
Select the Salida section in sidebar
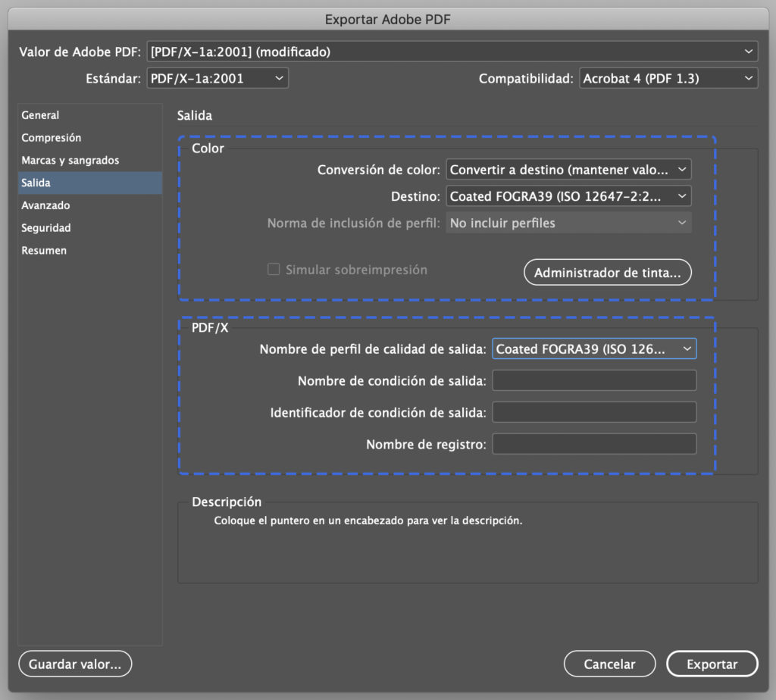[x=90, y=183]
